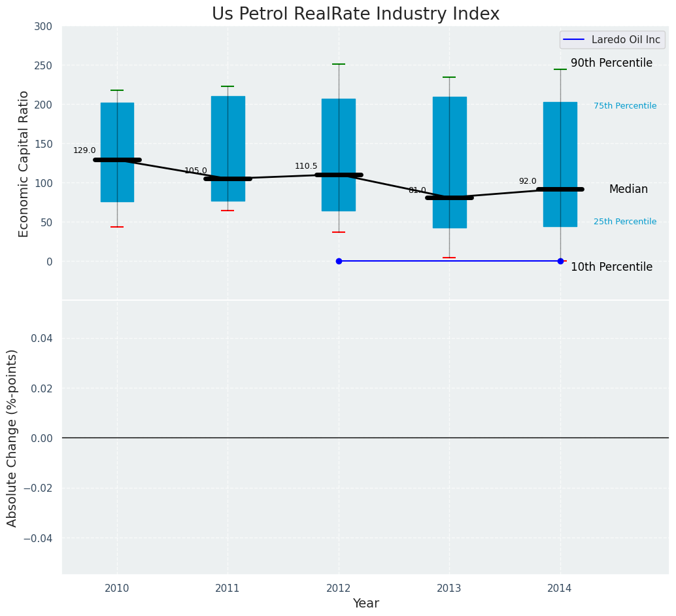Click the 90th Percentile annotation
This screenshot has width=676, height=616.
click(x=611, y=63)
